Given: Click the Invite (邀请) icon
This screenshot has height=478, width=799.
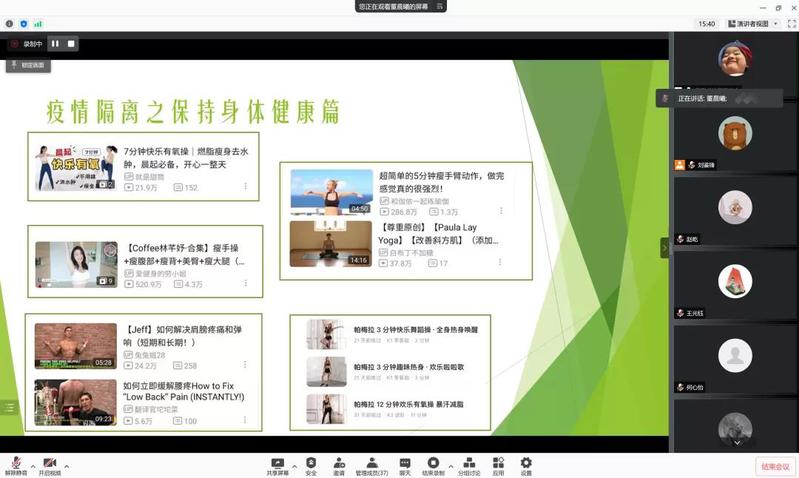Looking at the screenshot, I should [x=339, y=465].
